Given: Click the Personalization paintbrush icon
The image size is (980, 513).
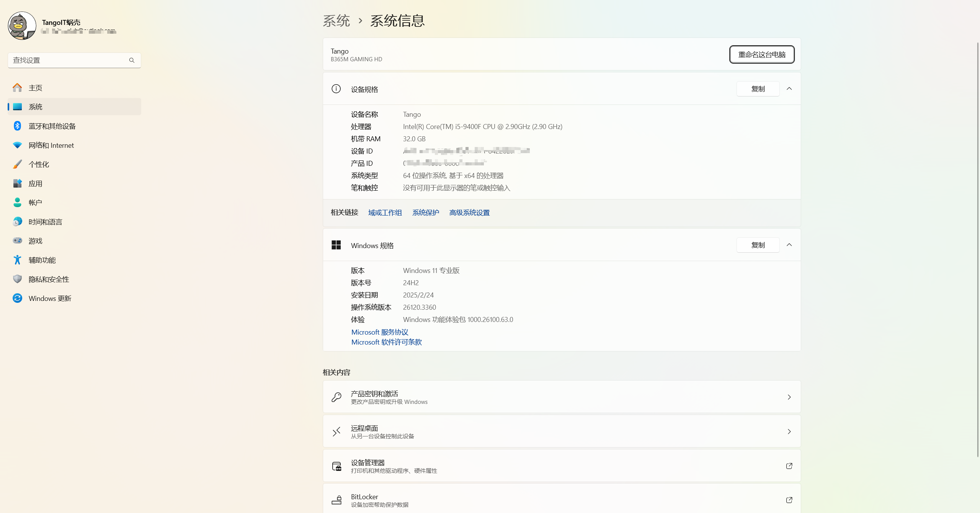Looking at the screenshot, I should tap(17, 164).
